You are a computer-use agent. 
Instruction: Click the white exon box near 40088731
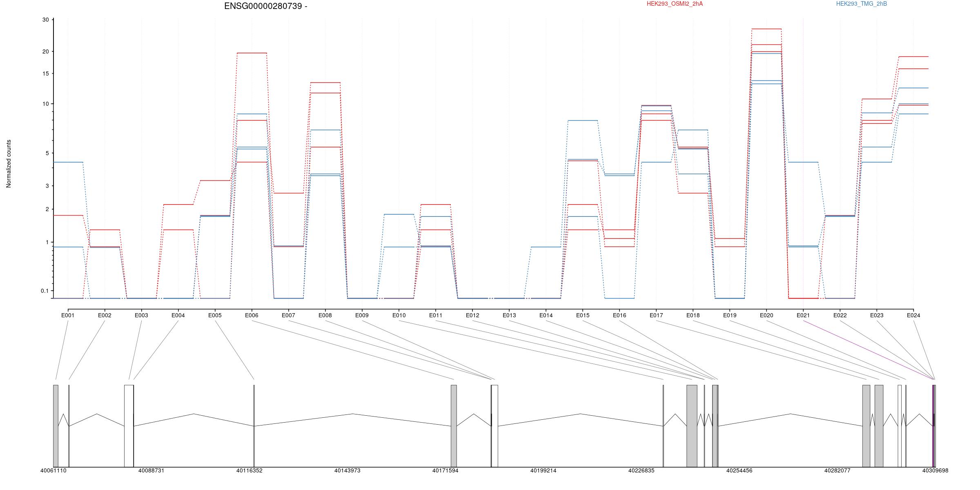click(x=129, y=426)
